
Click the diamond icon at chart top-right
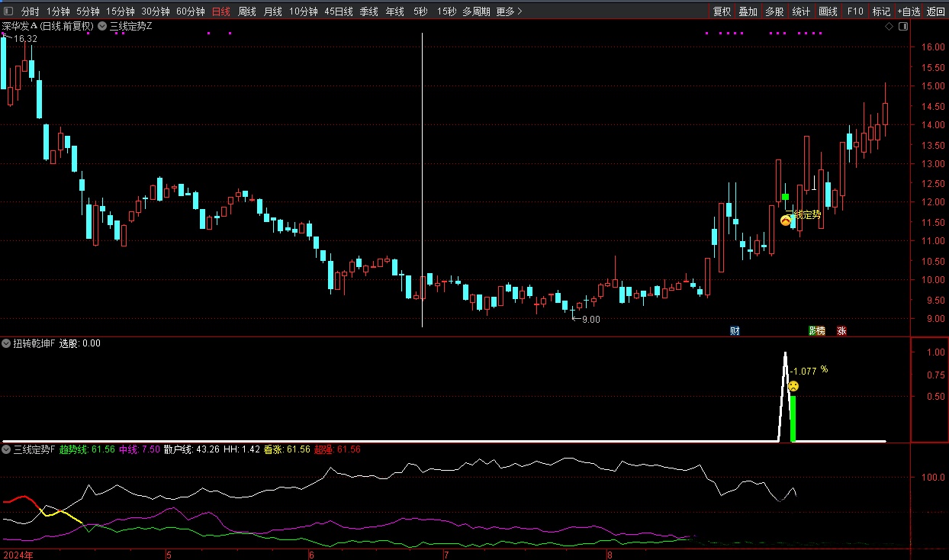(889, 26)
